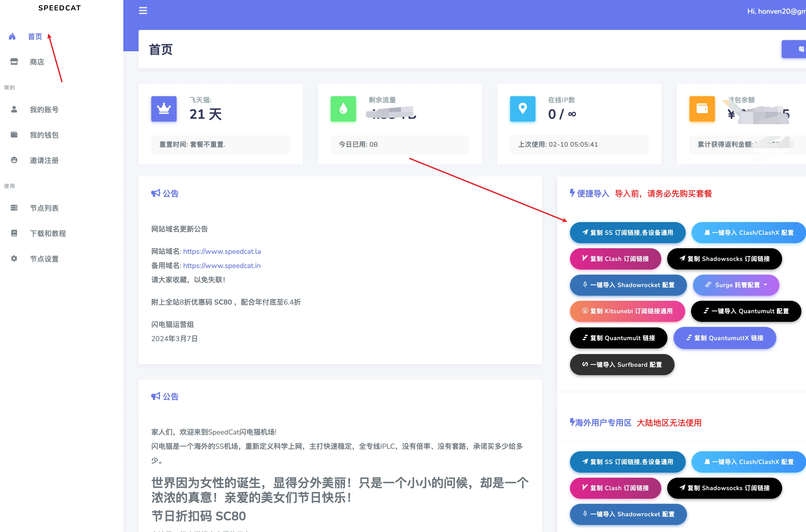The height and width of the screenshot is (532, 806).
Task: Click 复制 SS 订阅链接,各设备通用 button
Action: (x=627, y=233)
